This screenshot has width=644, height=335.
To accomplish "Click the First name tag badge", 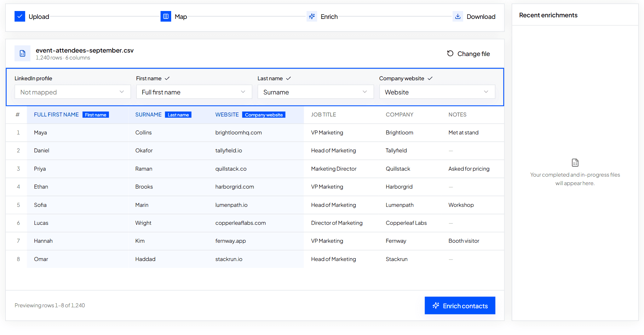I will [x=95, y=115].
